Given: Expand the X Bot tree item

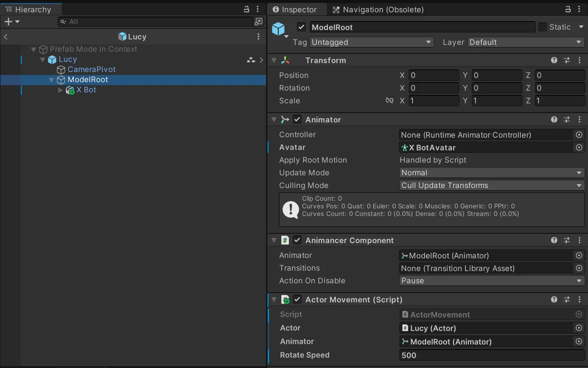Looking at the screenshot, I should click(60, 90).
